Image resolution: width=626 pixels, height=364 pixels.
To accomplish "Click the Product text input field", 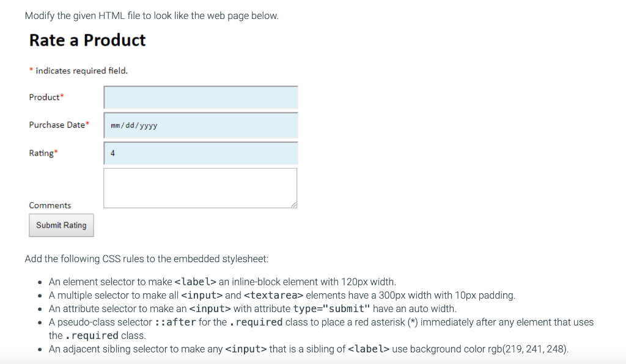I will click(201, 97).
